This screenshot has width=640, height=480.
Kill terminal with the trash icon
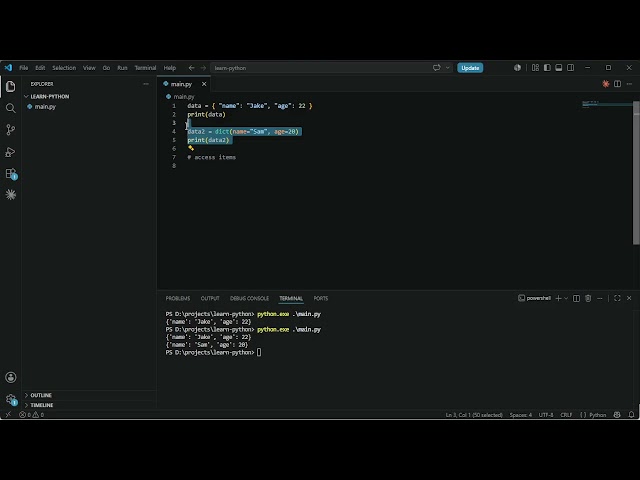point(588,298)
